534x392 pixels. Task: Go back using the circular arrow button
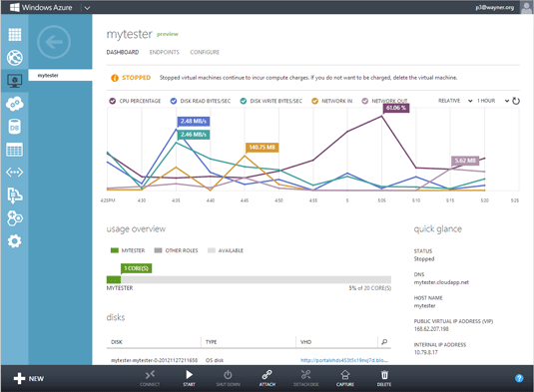54,42
